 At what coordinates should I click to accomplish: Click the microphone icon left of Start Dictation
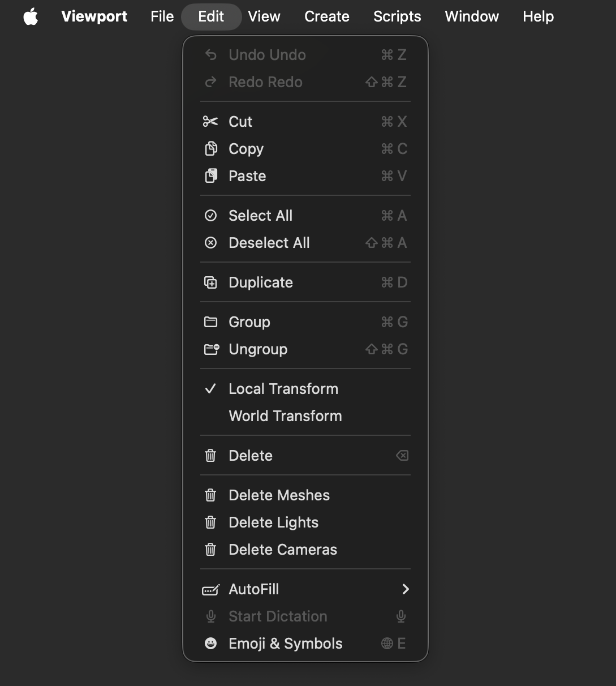(210, 616)
